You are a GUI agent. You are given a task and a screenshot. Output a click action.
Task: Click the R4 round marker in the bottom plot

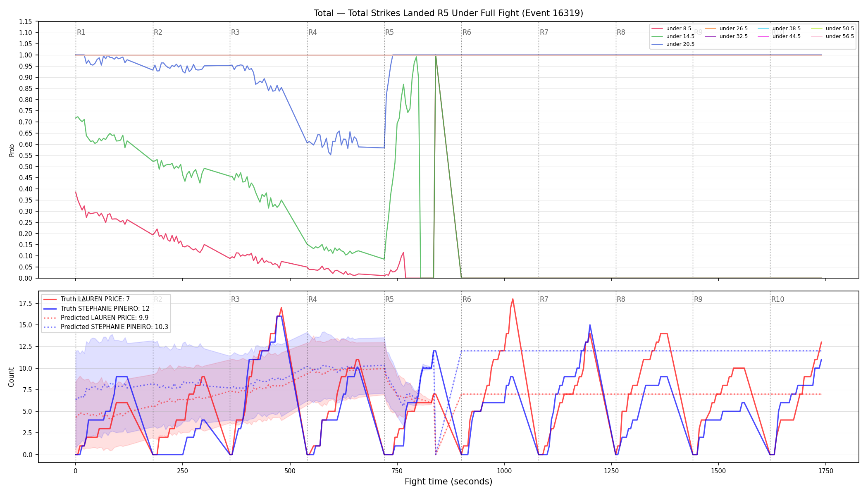pos(312,299)
